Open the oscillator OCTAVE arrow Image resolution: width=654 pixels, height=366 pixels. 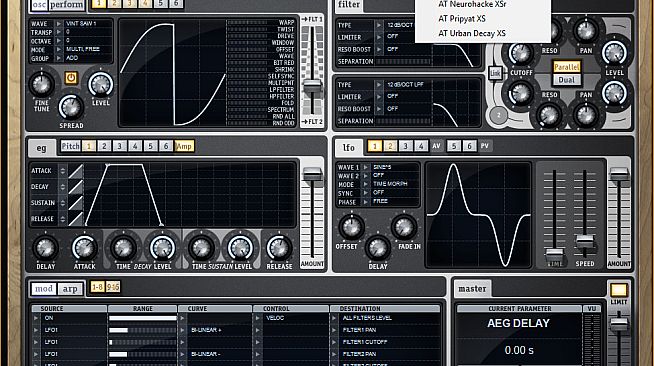coord(59,41)
